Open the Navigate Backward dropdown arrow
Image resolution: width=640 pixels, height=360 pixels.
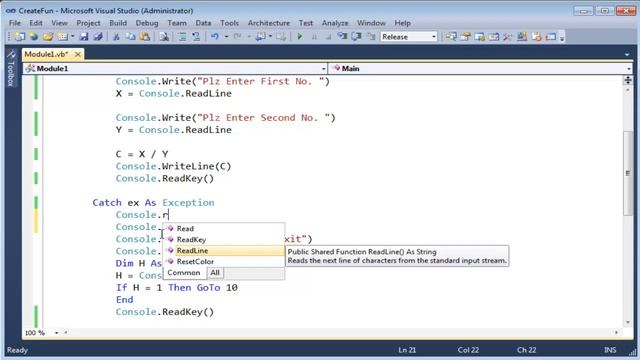point(270,37)
